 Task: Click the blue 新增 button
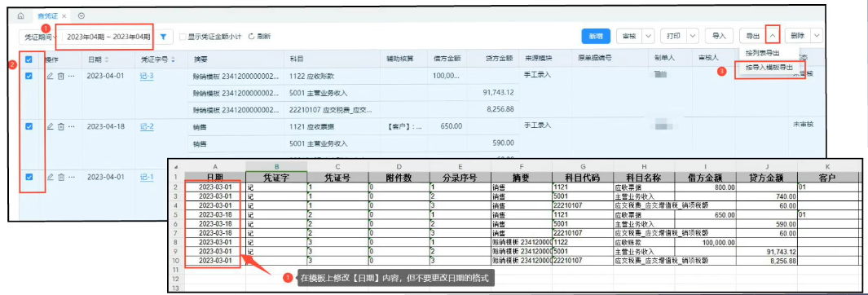(x=595, y=36)
